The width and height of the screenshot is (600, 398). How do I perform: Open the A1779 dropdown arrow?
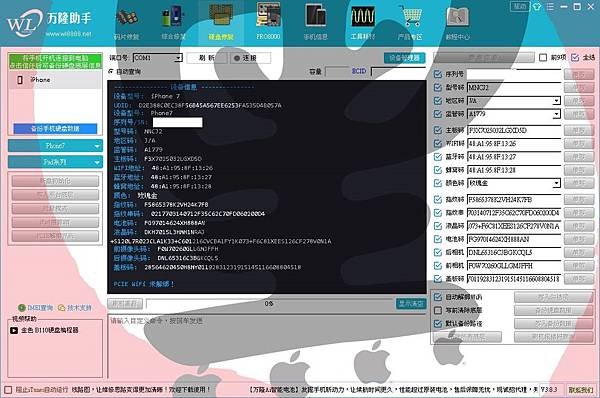pyautogui.click(x=557, y=114)
